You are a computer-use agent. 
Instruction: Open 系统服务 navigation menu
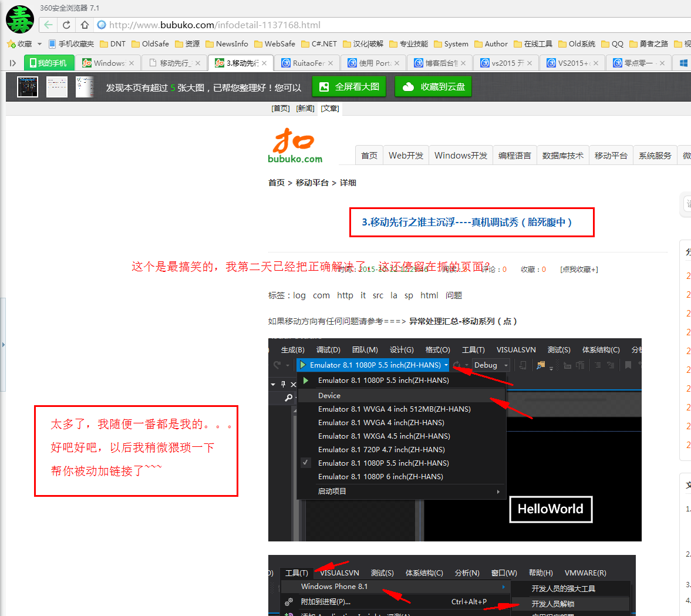pyautogui.click(x=655, y=155)
